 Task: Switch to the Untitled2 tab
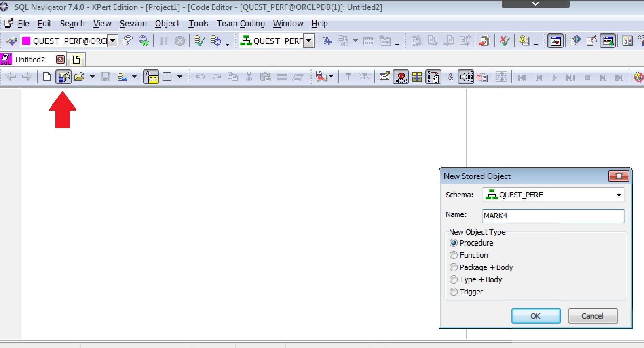tap(30, 60)
